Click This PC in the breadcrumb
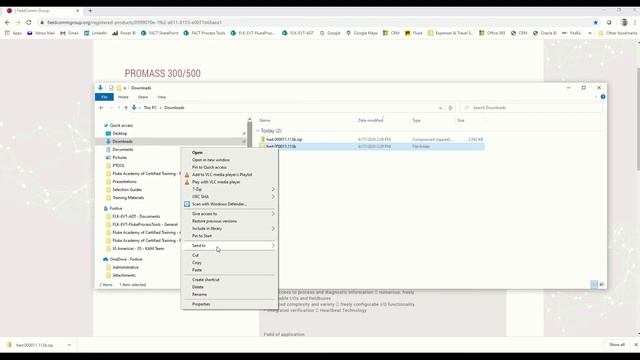640x360 pixels. click(x=150, y=108)
